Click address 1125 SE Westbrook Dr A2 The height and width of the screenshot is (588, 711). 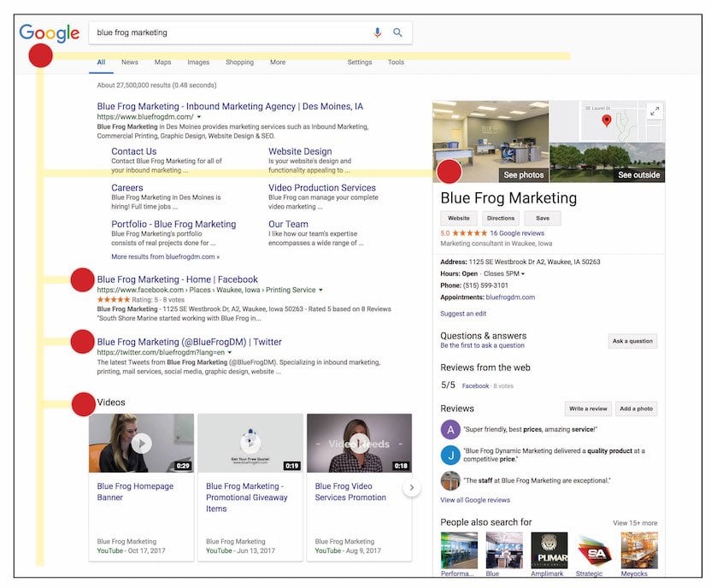pyautogui.click(x=534, y=262)
